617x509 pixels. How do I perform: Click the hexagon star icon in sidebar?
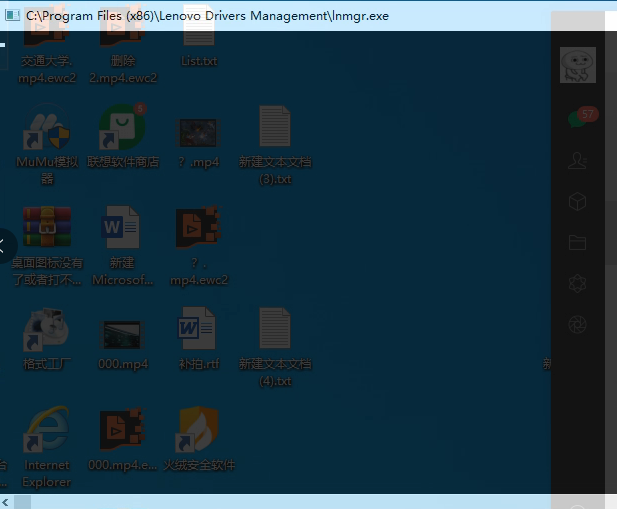coord(577,283)
